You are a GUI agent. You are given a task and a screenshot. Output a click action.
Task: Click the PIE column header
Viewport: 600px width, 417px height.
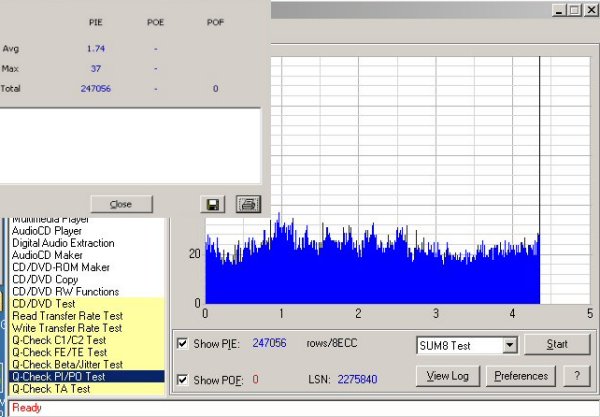tap(96, 22)
